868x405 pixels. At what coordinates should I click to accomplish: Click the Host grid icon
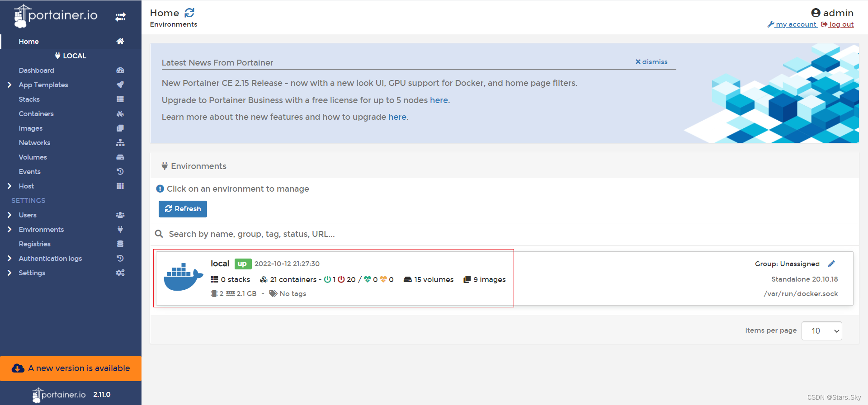point(120,186)
